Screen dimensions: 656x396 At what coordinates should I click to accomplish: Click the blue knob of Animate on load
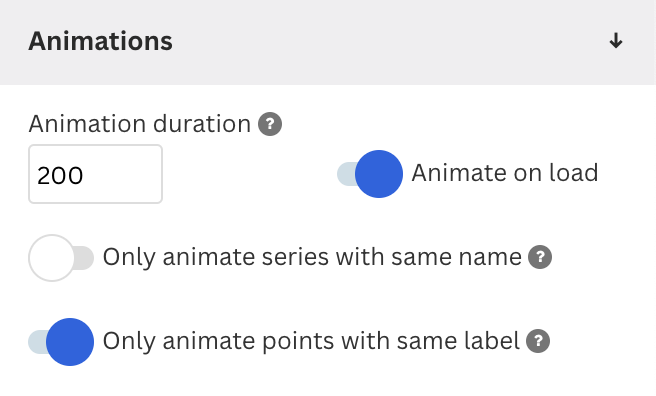(379, 174)
